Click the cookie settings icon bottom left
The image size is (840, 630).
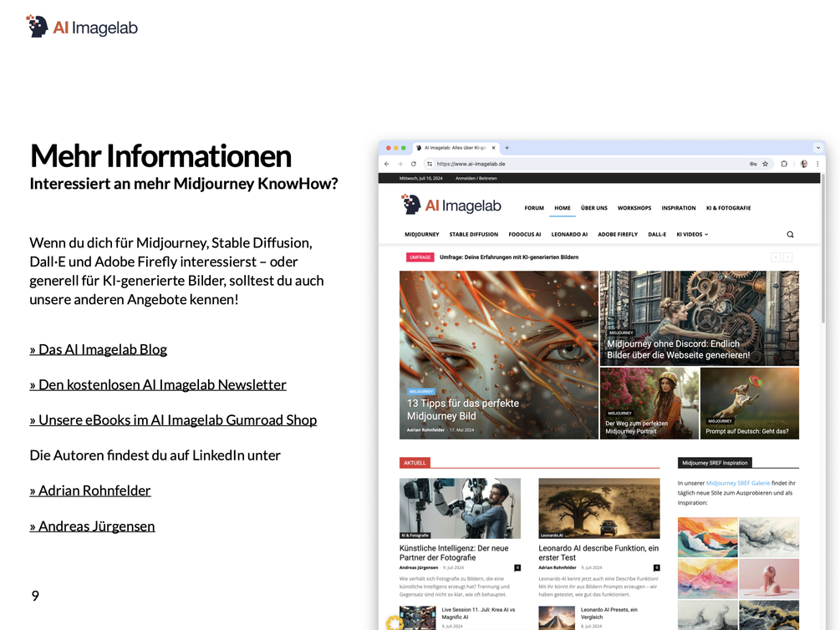coord(395,622)
